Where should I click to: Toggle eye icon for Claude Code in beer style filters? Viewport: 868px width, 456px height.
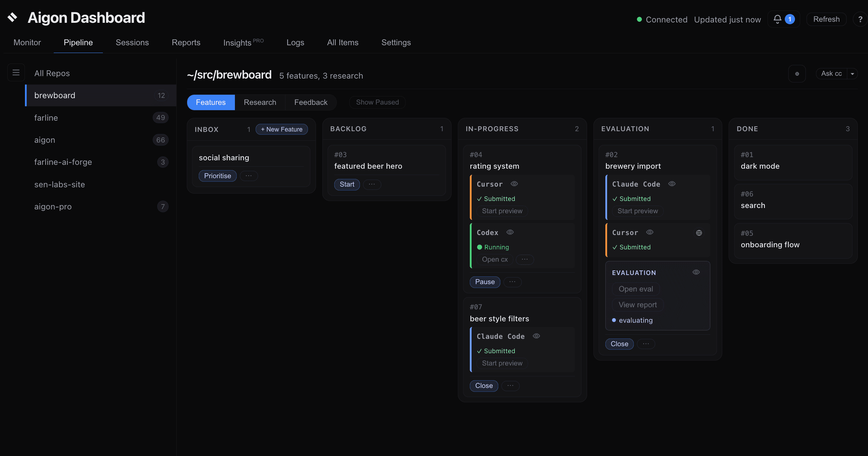tap(537, 336)
